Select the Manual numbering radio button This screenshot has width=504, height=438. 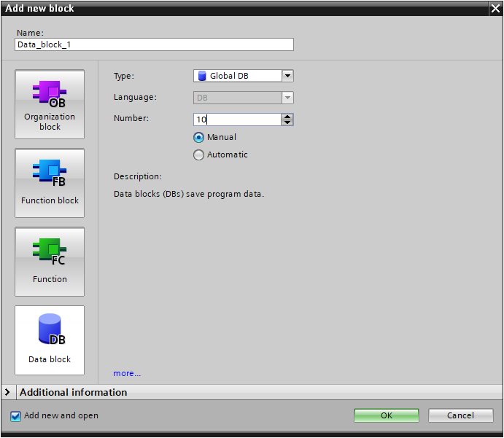(x=198, y=137)
